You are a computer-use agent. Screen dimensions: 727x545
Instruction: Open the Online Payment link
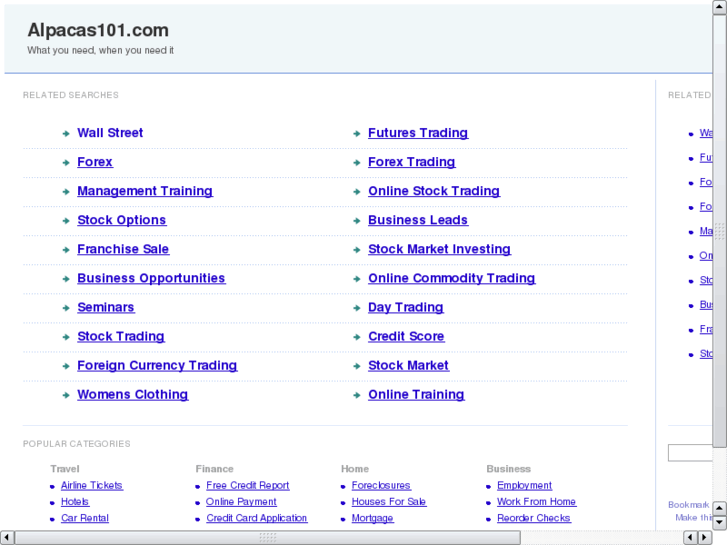(x=241, y=502)
